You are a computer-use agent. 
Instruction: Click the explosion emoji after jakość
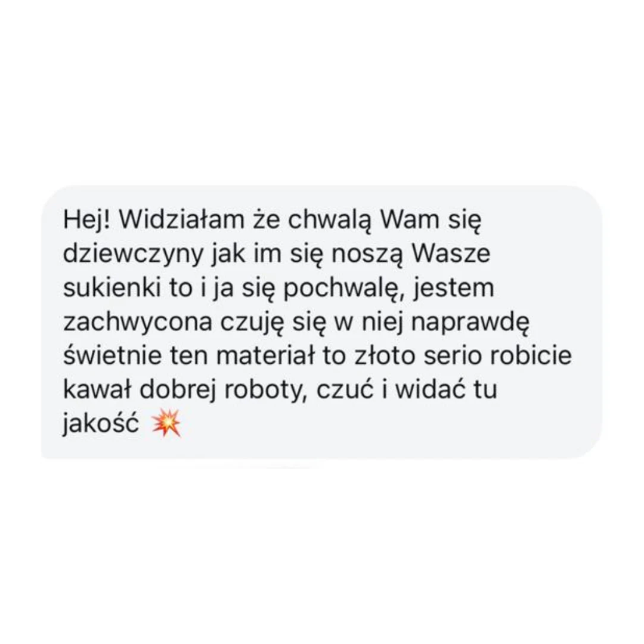[x=166, y=423]
